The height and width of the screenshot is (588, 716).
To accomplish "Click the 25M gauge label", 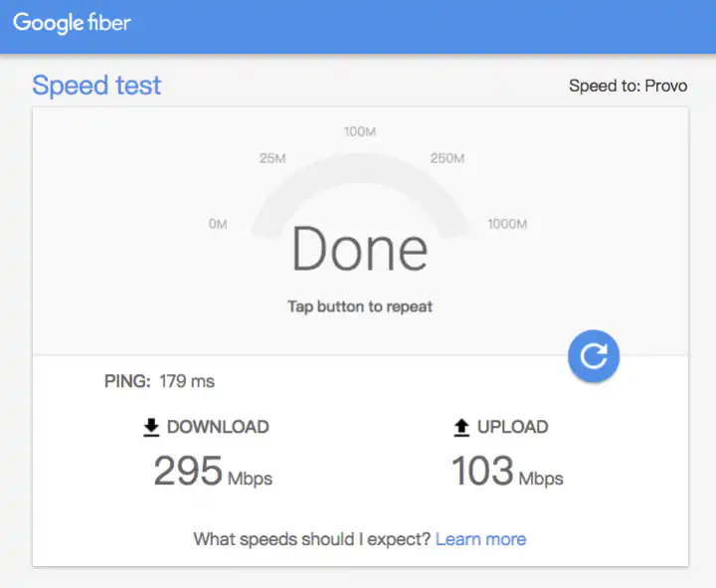I will tap(272, 158).
